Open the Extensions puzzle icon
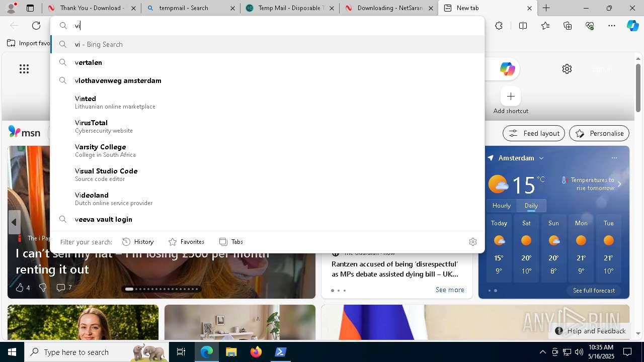This screenshot has width=644, height=362. pyautogui.click(x=499, y=26)
